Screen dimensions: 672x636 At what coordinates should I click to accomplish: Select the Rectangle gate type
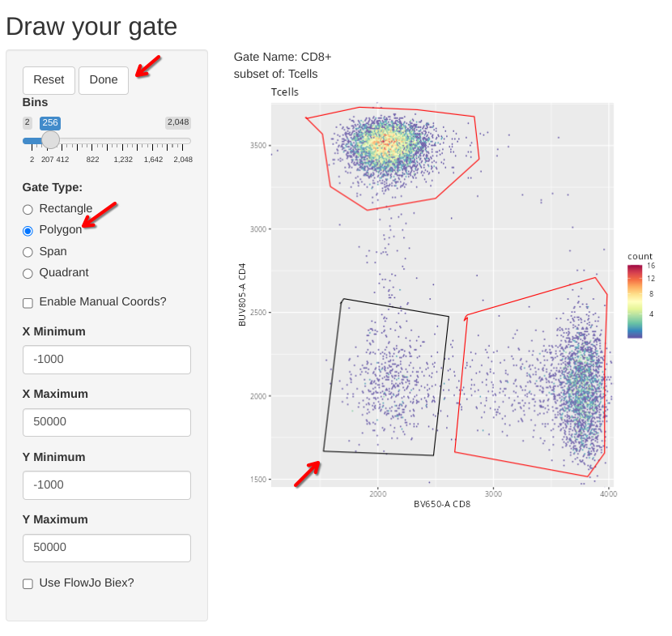(x=28, y=210)
